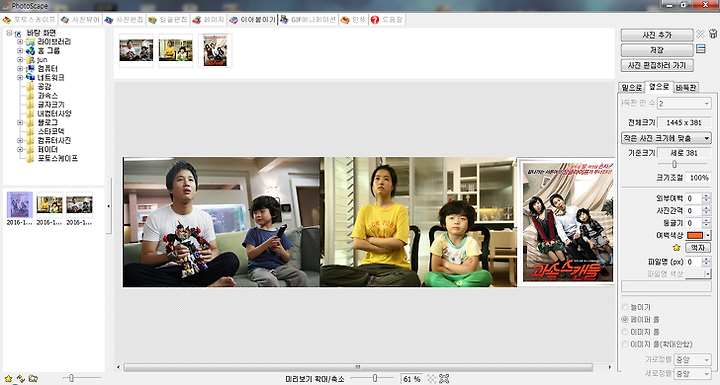720x385 pixels.
Task: Click the trash clear-all icon at top right
Action: click(x=713, y=34)
